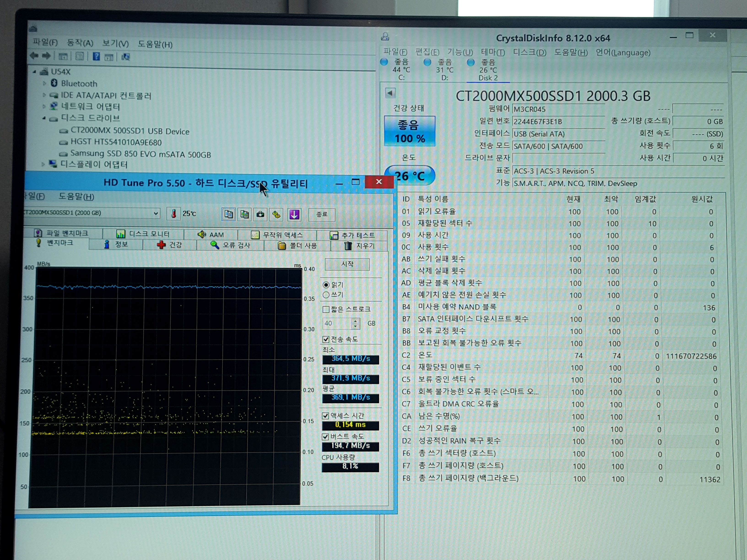The height and width of the screenshot is (560, 747).
Task: Collapse the 디스크 드라이브 node
Action: coord(44,118)
